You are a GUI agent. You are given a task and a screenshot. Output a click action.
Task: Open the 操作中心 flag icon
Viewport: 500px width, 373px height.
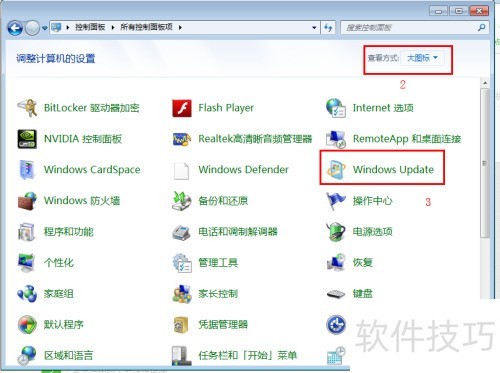coord(336,201)
